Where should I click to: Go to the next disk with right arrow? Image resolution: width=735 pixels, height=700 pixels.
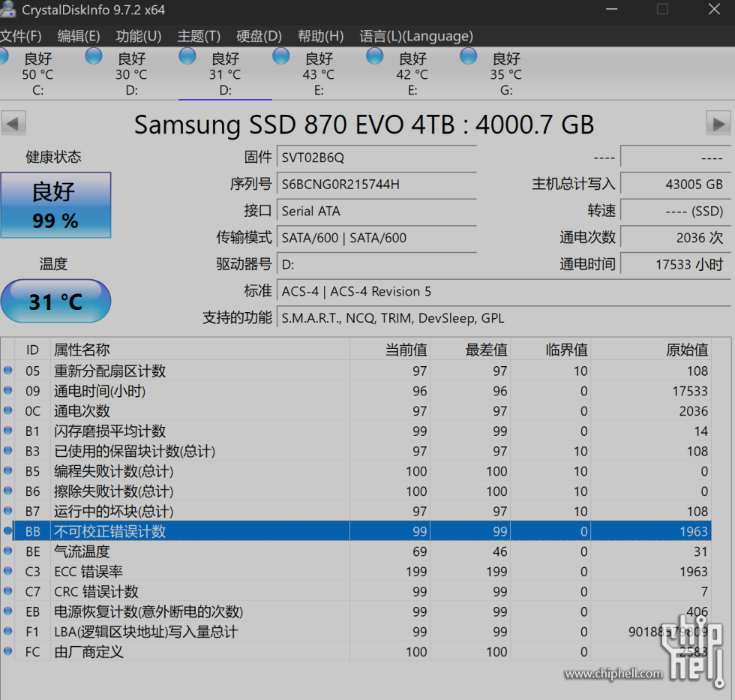(x=718, y=123)
